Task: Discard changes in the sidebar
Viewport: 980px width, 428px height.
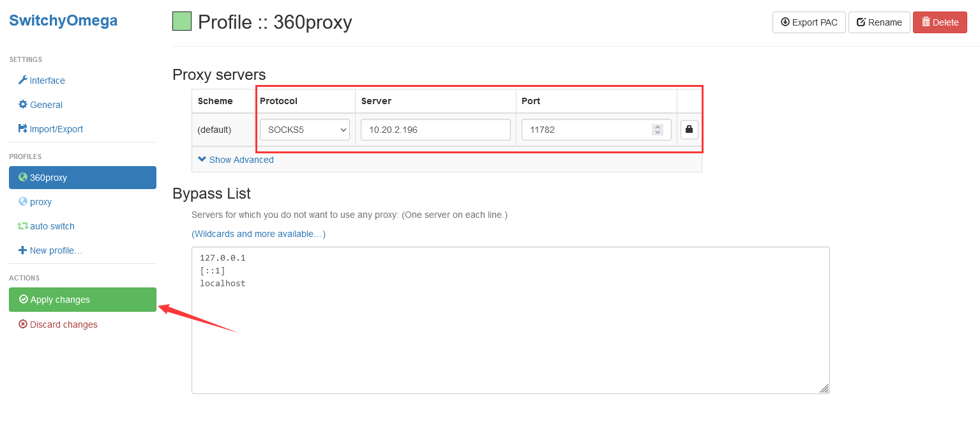Action: click(x=58, y=325)
